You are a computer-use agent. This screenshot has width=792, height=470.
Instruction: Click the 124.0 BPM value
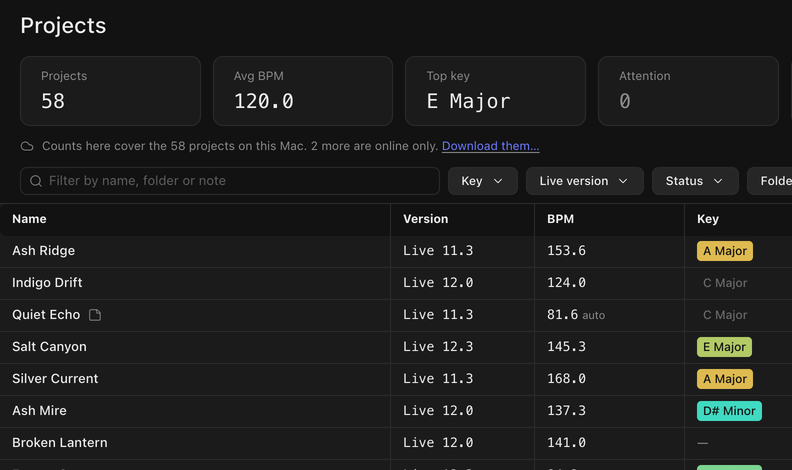566,283
